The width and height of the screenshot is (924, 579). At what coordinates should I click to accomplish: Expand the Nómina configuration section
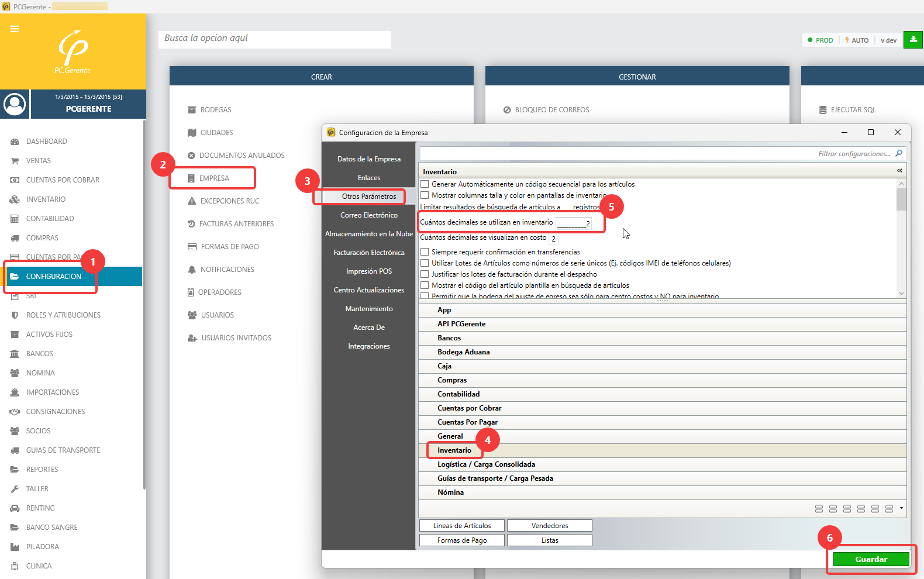coord(663,492)
